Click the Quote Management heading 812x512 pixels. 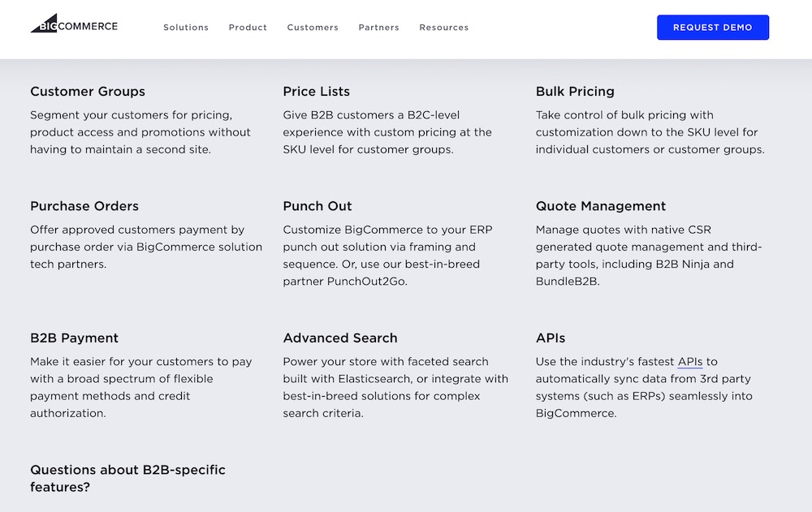(x=601, y=206)
